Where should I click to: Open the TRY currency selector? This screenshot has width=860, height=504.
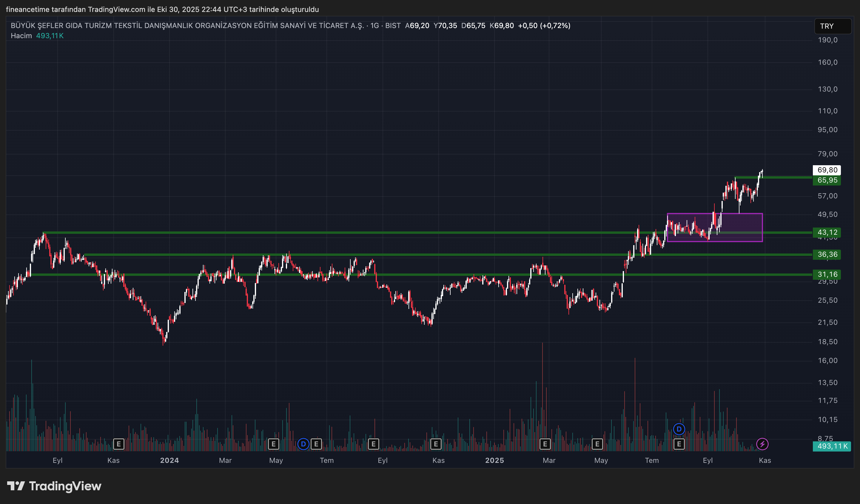pyautogui.click(x=833, y=26)
